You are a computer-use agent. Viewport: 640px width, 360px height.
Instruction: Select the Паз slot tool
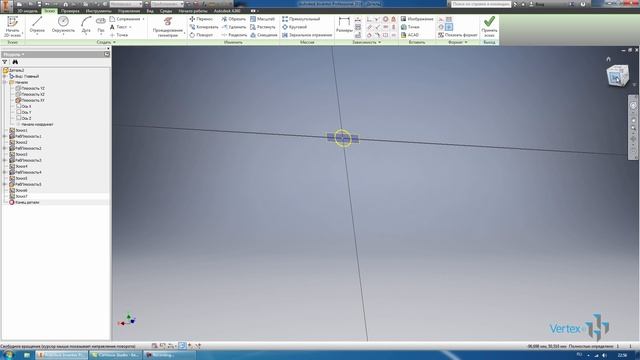click(100, 25)
